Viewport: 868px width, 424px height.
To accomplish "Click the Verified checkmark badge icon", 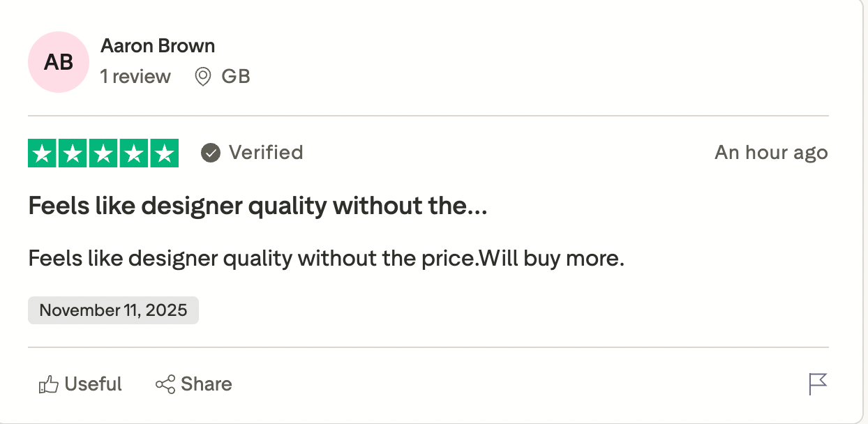I will tap(211, 153).
